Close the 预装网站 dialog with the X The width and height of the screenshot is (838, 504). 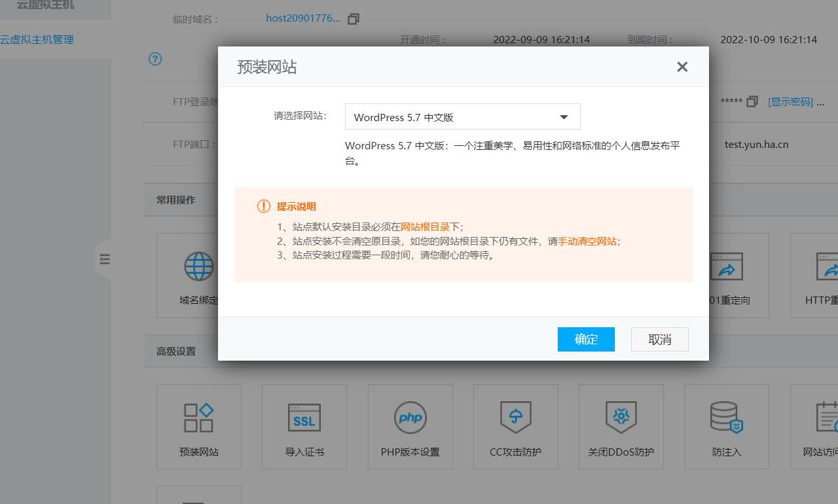click(x=682, y=66)
